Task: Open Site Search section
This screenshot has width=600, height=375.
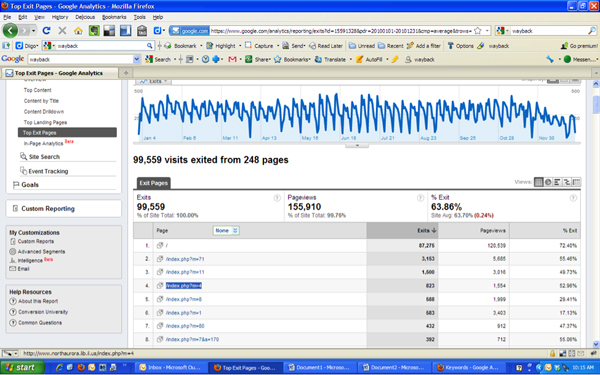Action: pyautogui.click(x=44, y=157)
